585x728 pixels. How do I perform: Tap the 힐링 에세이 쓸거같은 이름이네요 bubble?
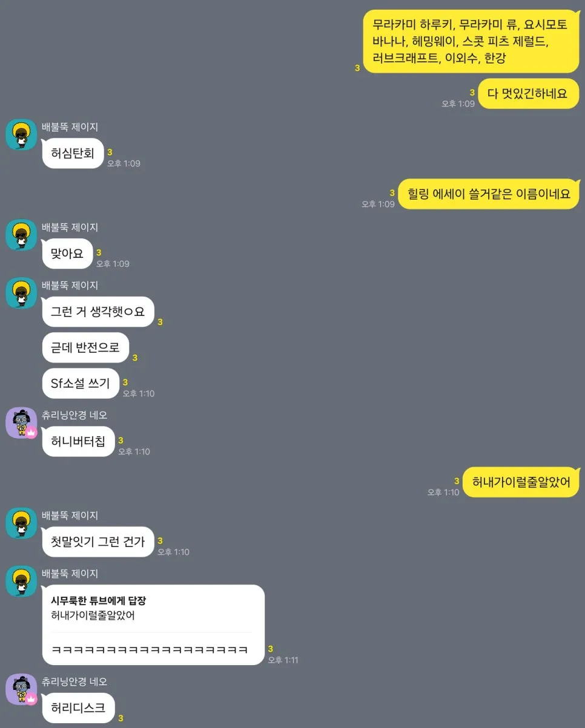489,194
